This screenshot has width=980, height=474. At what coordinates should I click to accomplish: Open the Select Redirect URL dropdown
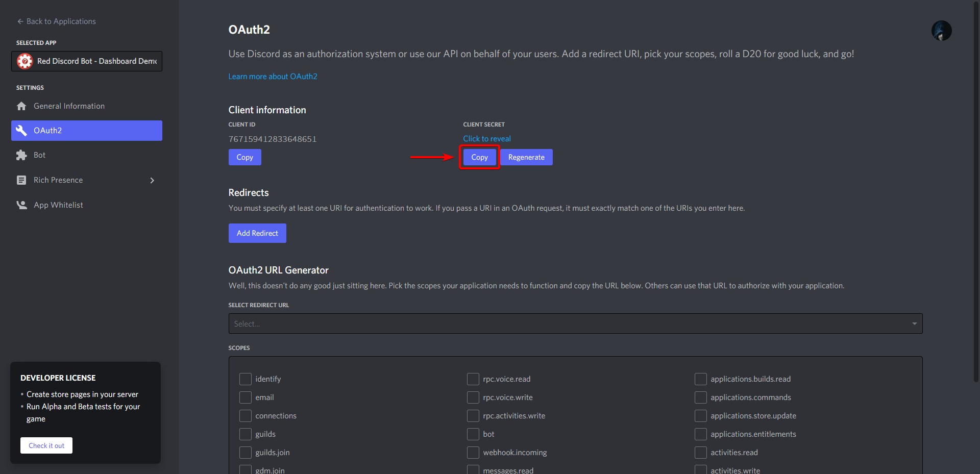click(575, 323)
